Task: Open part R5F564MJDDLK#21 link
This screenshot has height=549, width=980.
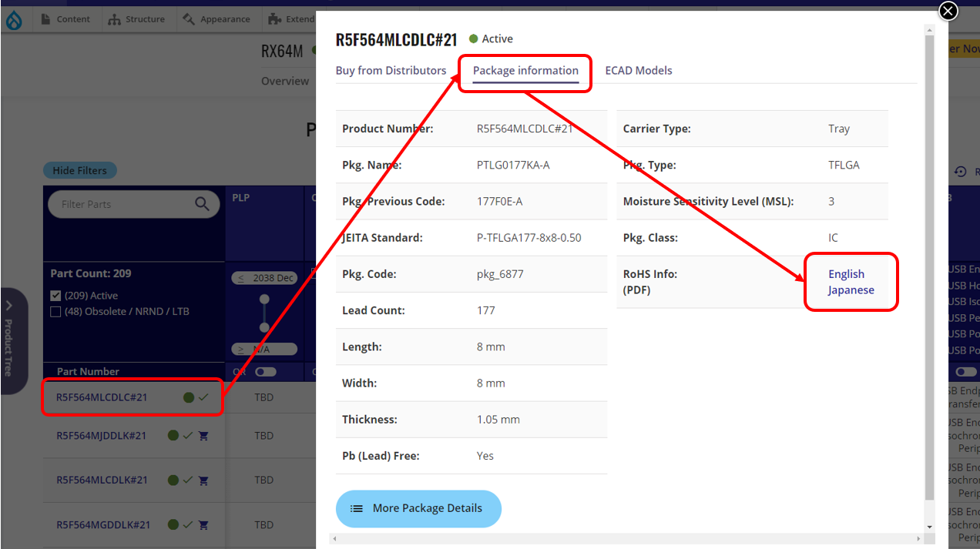Action: point(102,435)
